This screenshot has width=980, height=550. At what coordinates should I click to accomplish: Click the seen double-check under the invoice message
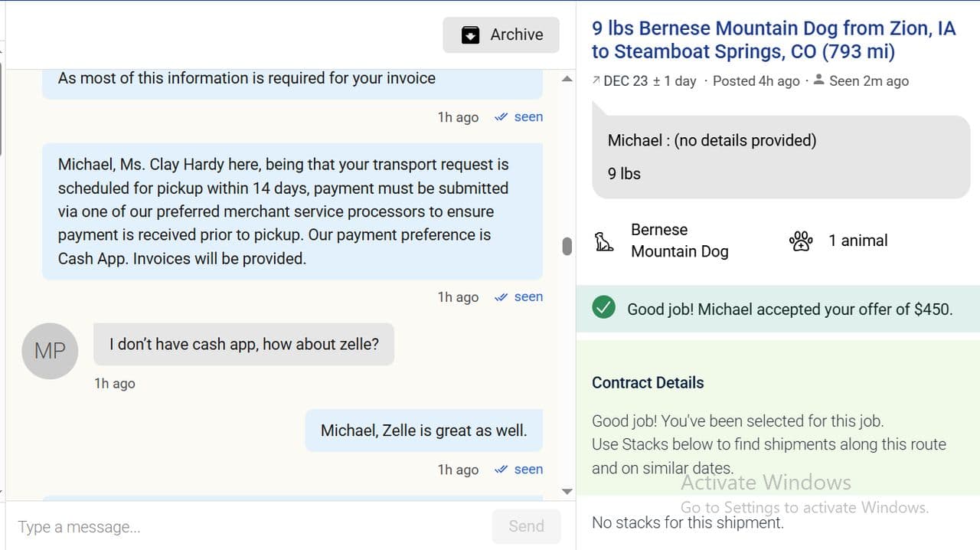point(501,117)
